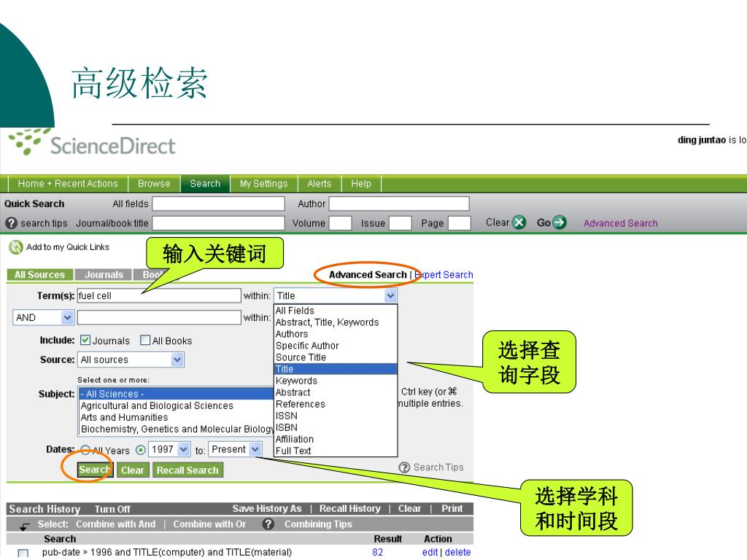
Task: Click the Journal/book title input box
Action: coord(218,223)
